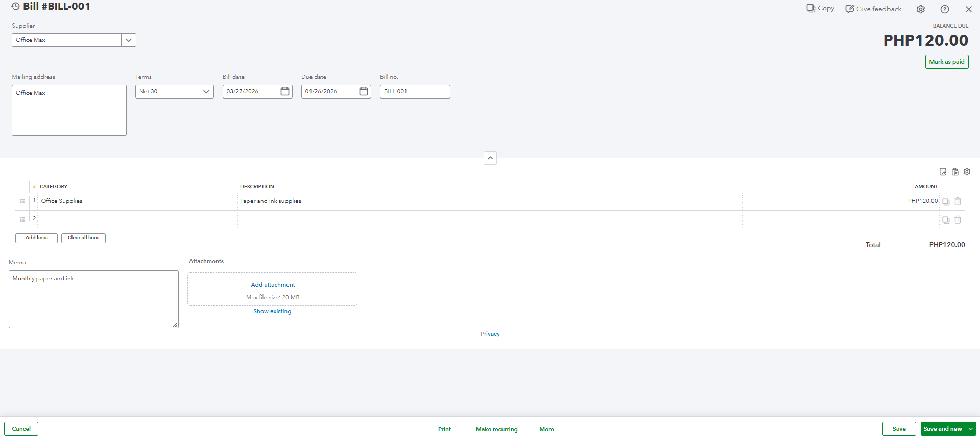
Task: Expand the Save and new arrow menu
Action: click(971, 429)
